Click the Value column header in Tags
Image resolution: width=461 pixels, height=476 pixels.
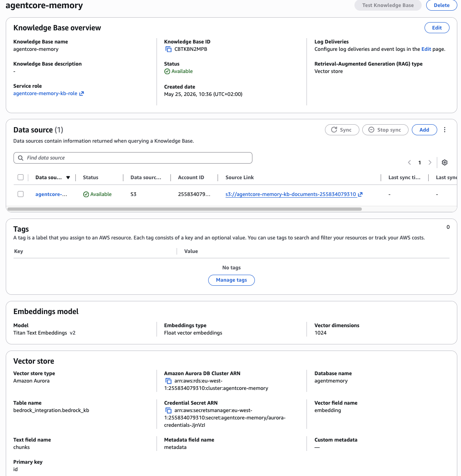[191, 251]
